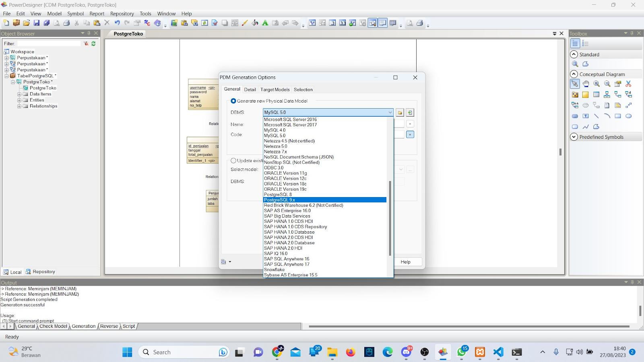Select the Polyline tool in Toolbox

(586, 127)
